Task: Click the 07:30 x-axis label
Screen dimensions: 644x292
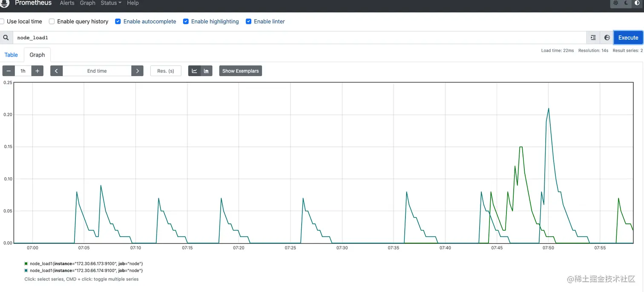Action: click(x=342, y=248)
